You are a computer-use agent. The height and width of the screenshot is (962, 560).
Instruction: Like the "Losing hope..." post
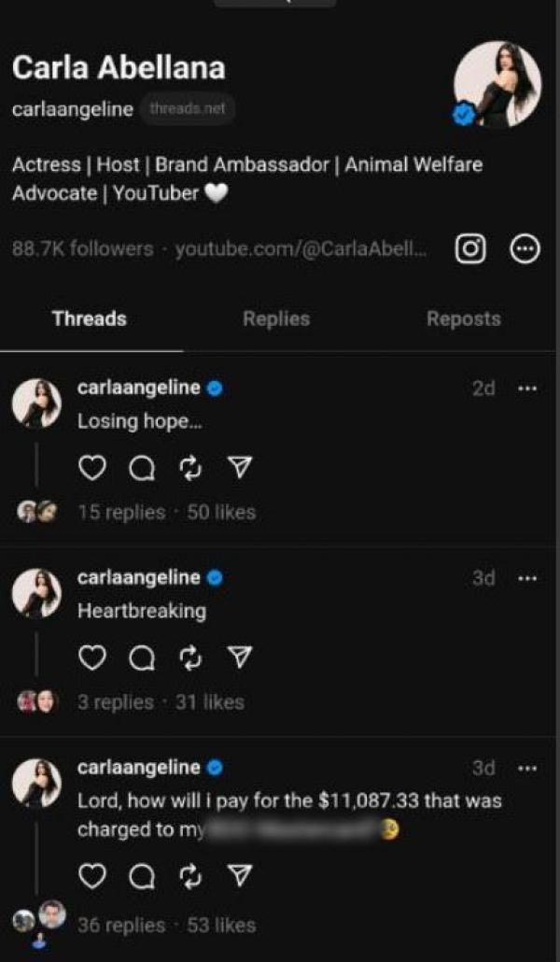pyautogui.click(x=91, y=467)
